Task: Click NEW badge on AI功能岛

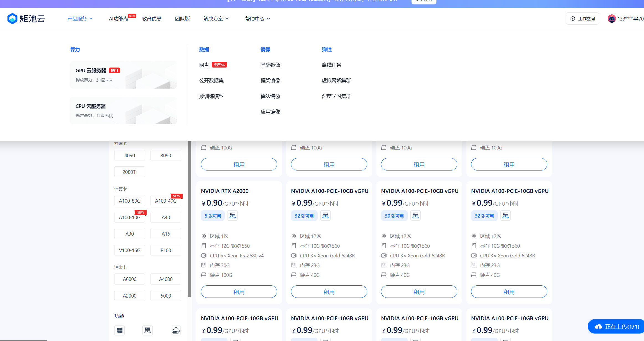Action: point(132,16)
